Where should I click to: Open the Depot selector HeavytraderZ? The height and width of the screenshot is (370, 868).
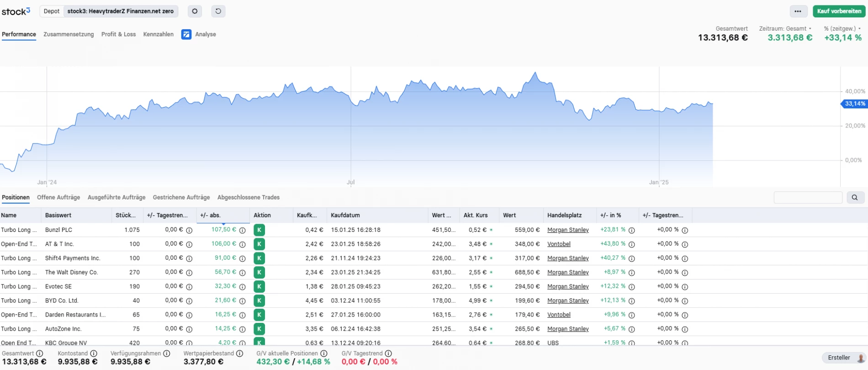point(120,11)
